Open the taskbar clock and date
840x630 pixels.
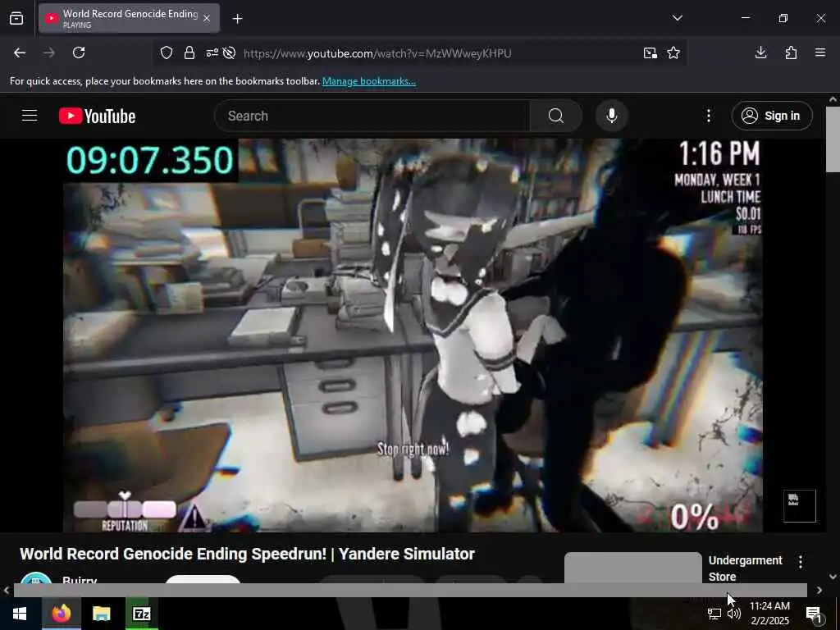[x=769, y=614]
